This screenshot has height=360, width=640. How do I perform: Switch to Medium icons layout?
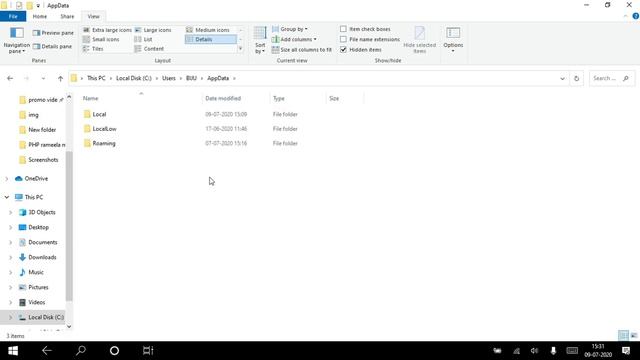(208, 30)
